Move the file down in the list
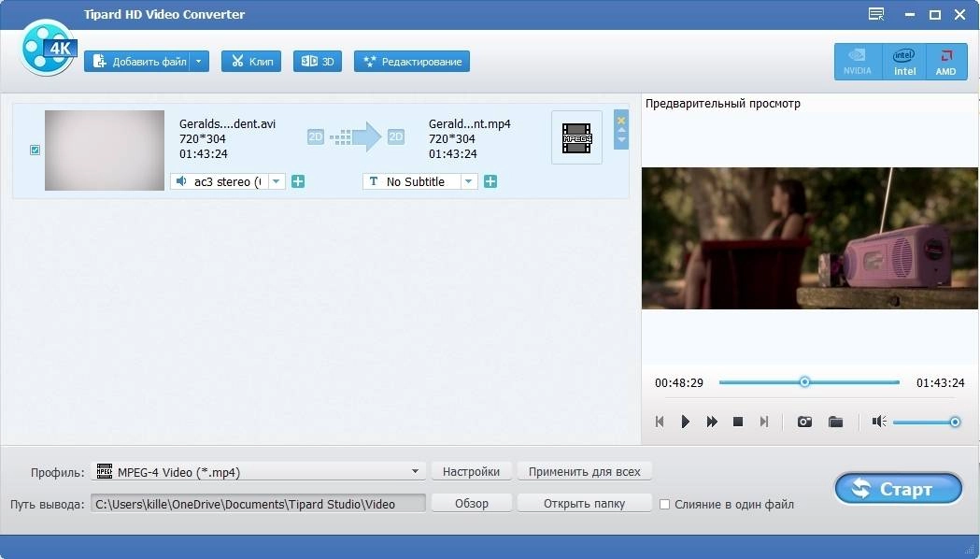 tap(621, 139)
